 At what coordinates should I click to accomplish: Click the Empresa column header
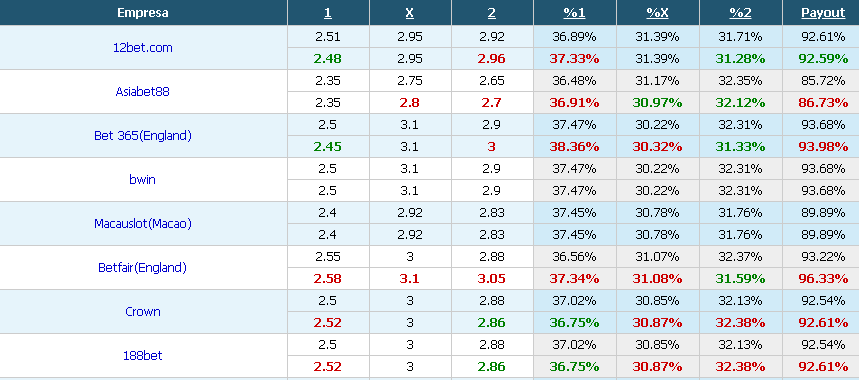142,13
